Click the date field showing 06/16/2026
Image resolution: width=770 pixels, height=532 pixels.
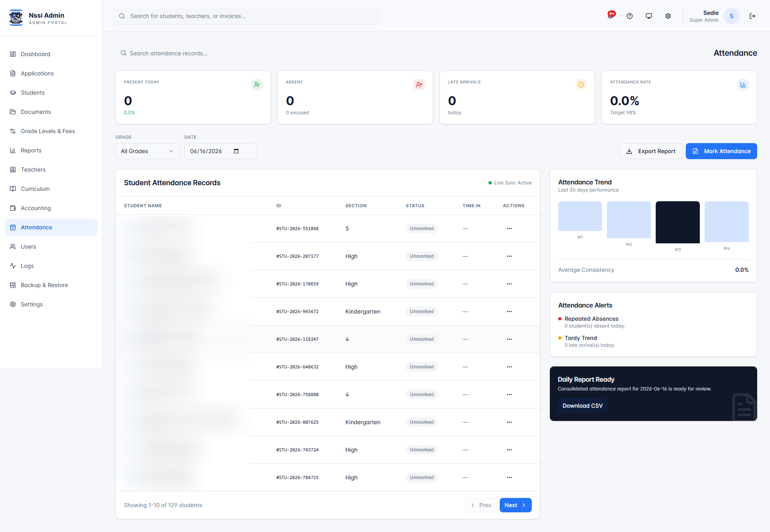tap(220, 151)
